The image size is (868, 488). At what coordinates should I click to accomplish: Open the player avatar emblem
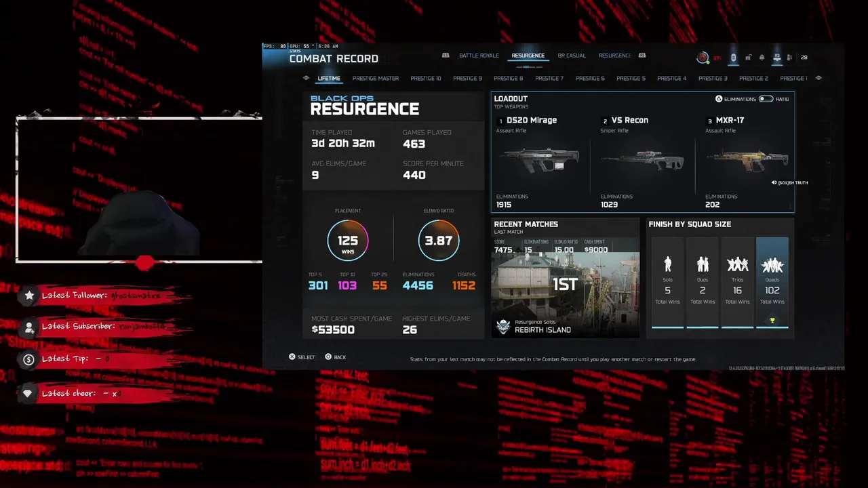(x=703, y=58)
